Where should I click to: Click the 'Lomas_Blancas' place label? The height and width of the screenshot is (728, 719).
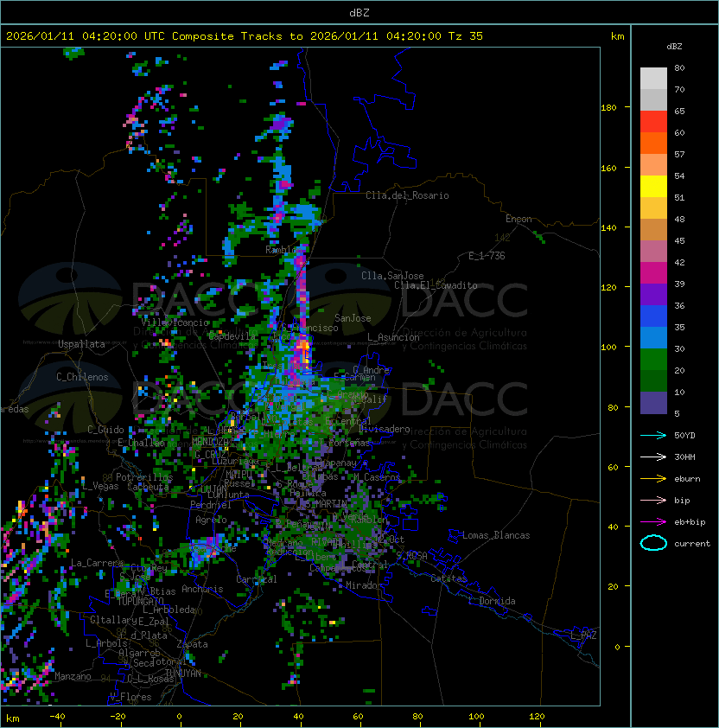point(496,535)
